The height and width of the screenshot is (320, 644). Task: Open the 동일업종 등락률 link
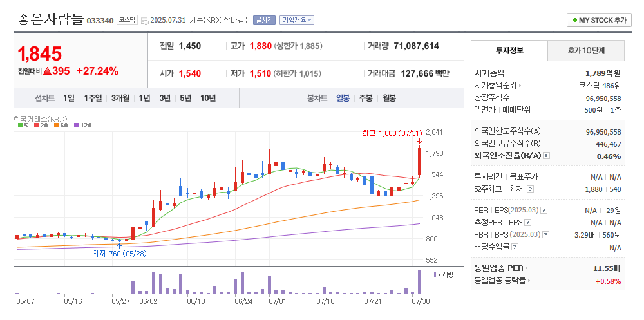coord(500,281)
